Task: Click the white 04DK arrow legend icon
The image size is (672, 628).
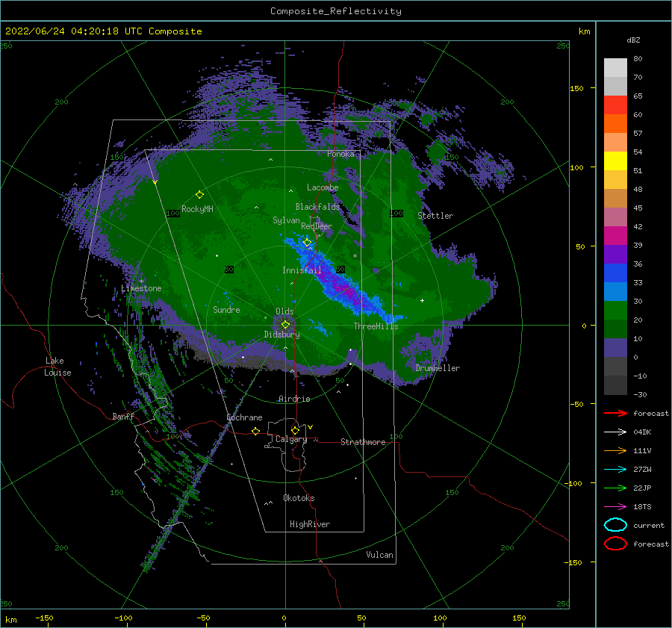Action: [x=615, y=432]
